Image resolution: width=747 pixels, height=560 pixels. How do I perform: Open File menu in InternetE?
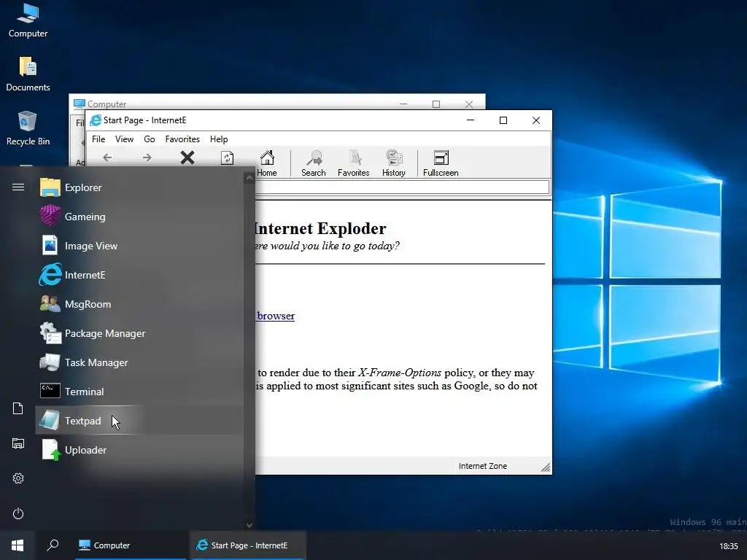[x=98, y=139]
